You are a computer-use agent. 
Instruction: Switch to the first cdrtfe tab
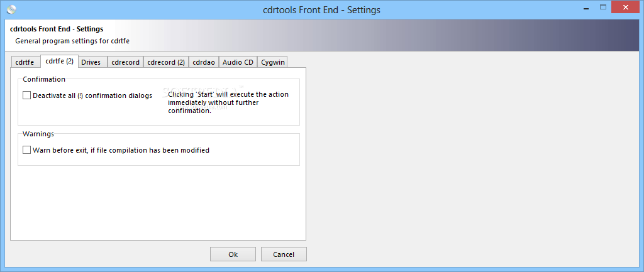(x=25, y=62)
